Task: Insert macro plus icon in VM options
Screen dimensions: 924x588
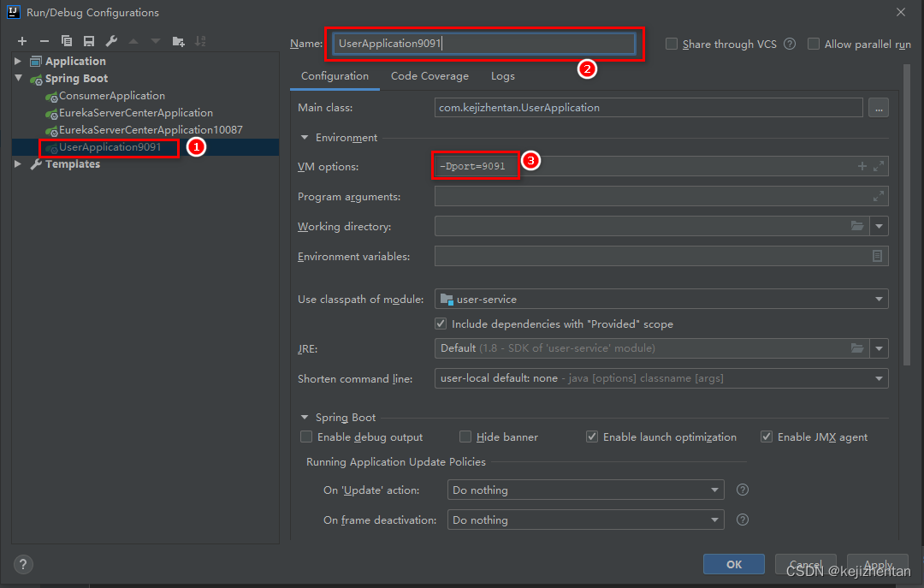Action: point(862,166)
